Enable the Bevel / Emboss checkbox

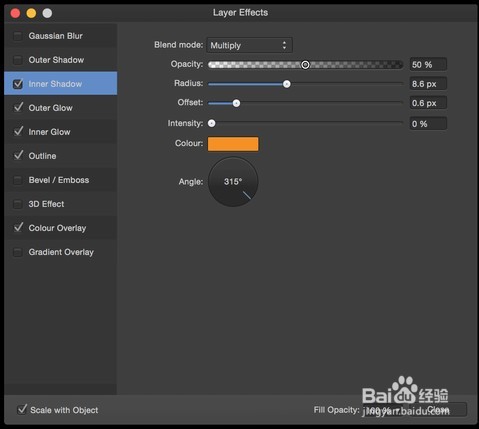pos(18,180)
